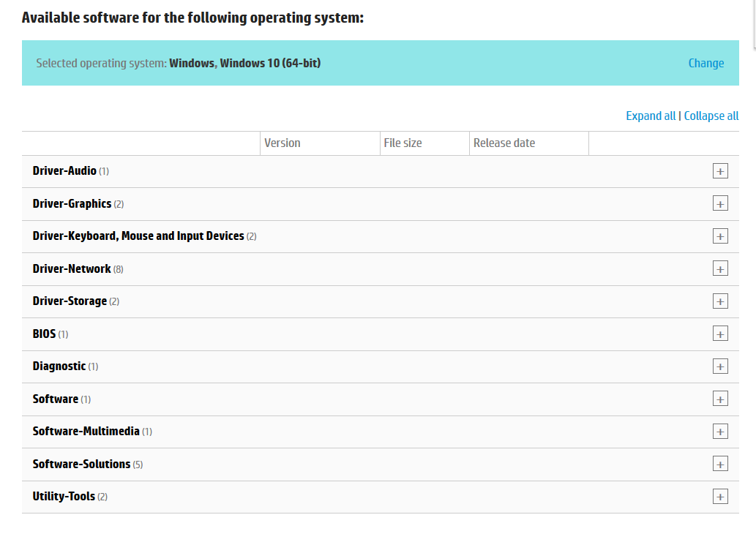
Task: Click the BIOS category name text
Action: pyautogui.click(x=44, y=334)
